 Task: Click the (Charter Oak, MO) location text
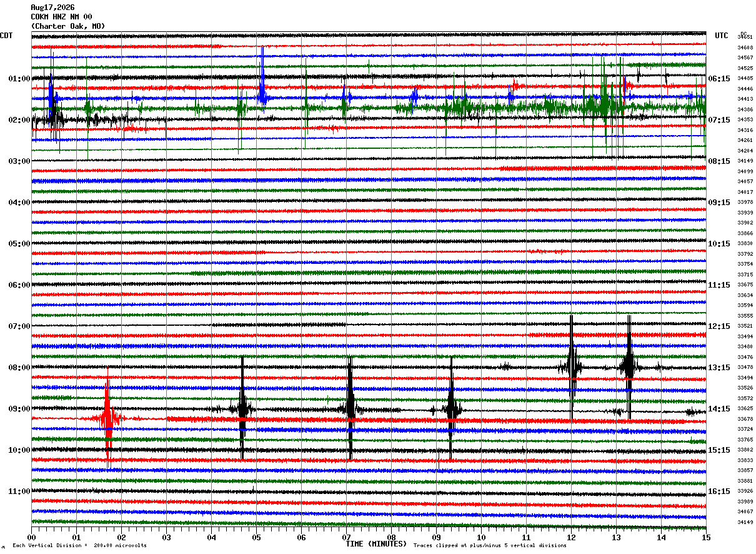pyautogui.click(x=68, y=26)
